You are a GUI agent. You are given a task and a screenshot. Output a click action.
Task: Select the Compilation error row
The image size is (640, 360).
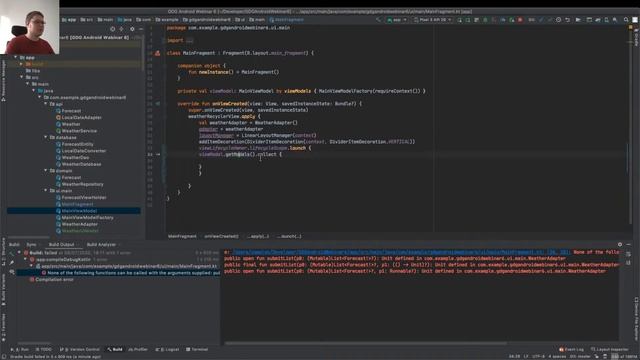pyautogui.click(x=54, y=280)
